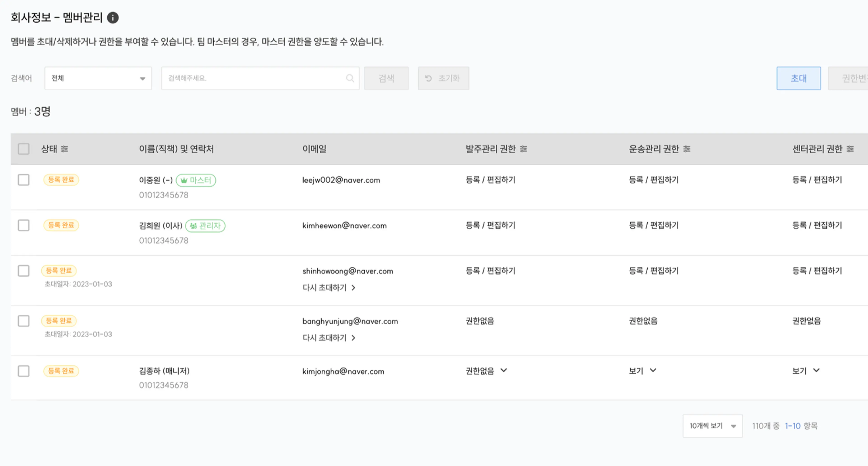Check the row for 이중원
Screen dimensions: 868x466
pos(24,180)
